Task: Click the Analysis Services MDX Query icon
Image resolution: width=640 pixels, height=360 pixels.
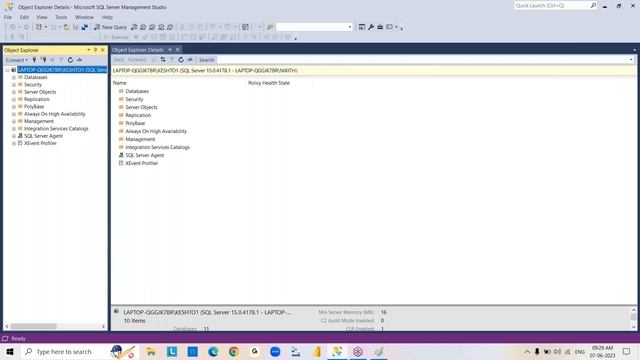Action: pos(143,27)
